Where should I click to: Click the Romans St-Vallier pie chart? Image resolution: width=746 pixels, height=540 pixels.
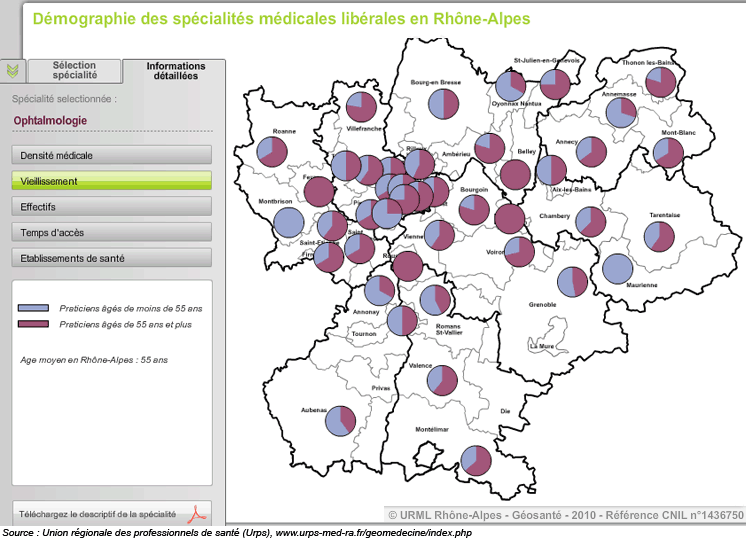pyautogui.click(x=435, y=300)
